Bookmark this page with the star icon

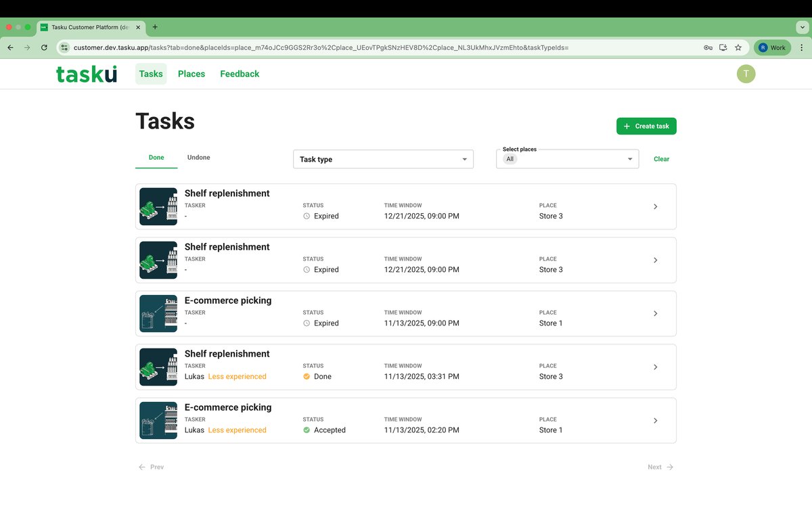pyautogui.click(x=738, y=48)
